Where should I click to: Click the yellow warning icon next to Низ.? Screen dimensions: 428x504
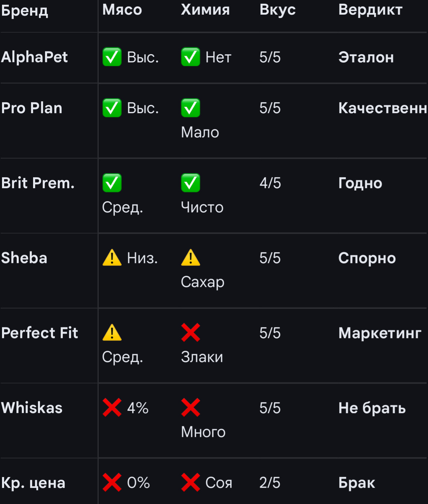coord(112,258)
